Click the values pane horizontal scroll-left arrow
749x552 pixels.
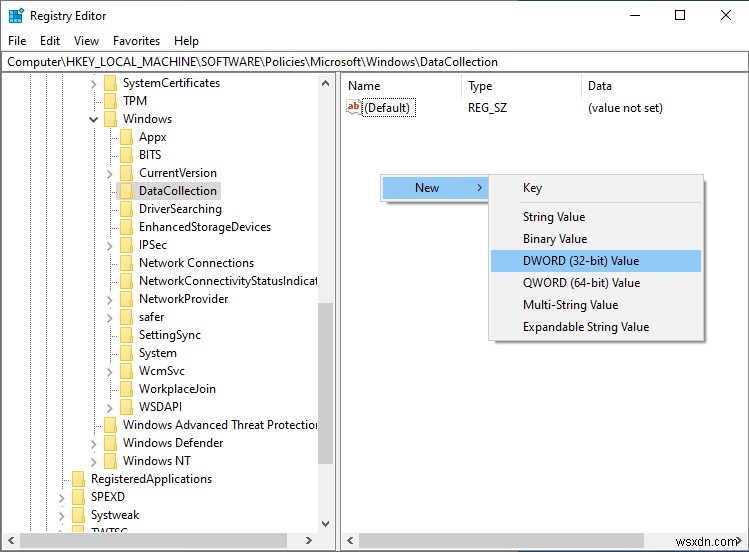click(x=350, y=541)
